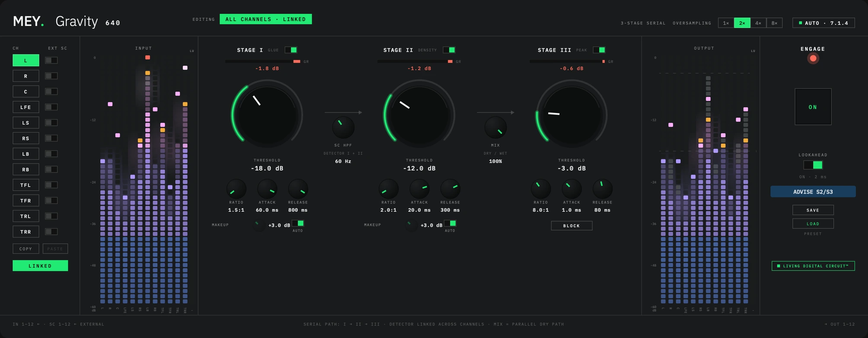Select 8× oversampling
Image resolution: width=868 pixels, height=338 pixels.
coord(774,23)
